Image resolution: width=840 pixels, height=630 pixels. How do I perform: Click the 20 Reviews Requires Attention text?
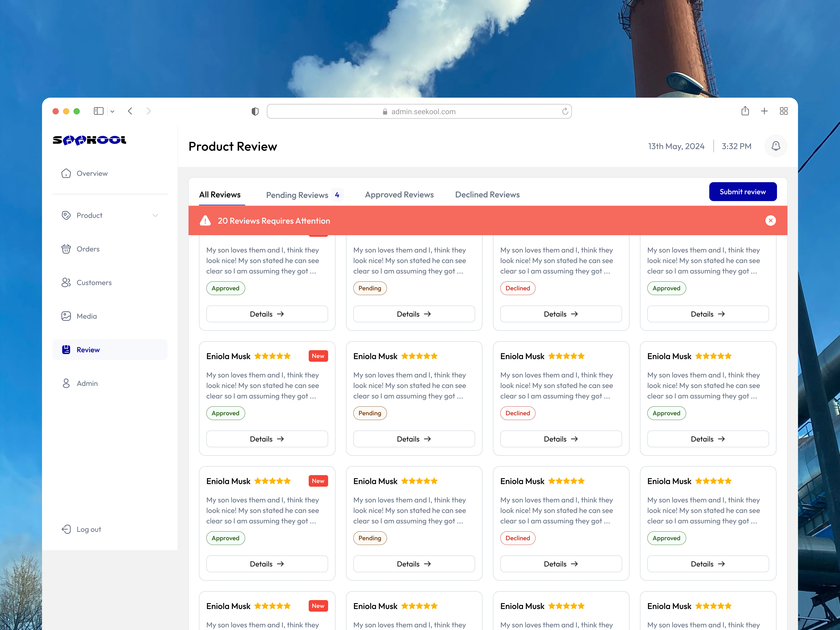tap(274, 221)
